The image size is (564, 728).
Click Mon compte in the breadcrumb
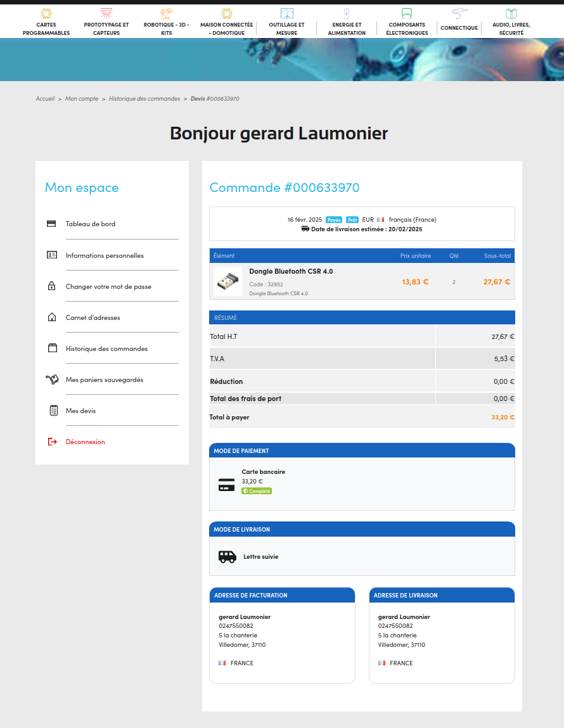click(82, 99)
